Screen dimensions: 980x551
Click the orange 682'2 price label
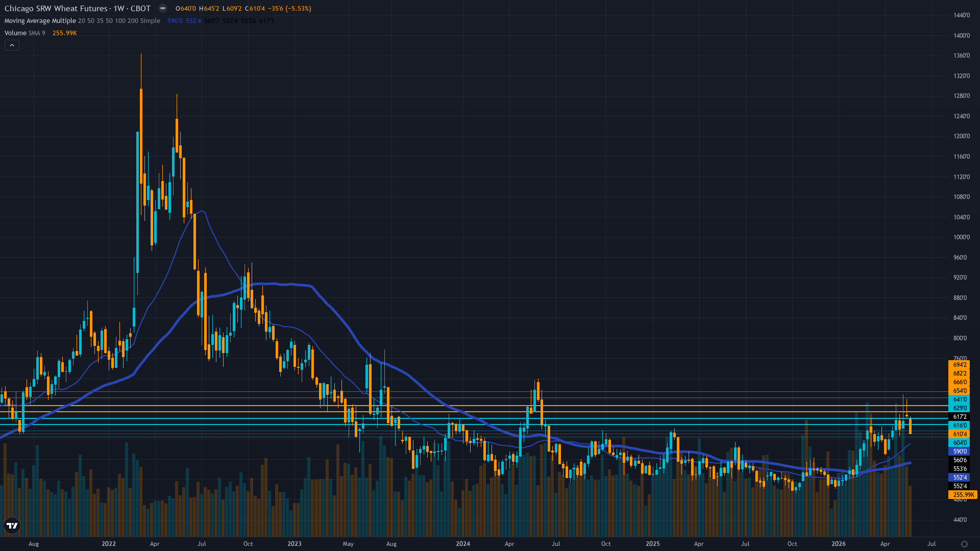pyautogui.click(x=959, y=373)
